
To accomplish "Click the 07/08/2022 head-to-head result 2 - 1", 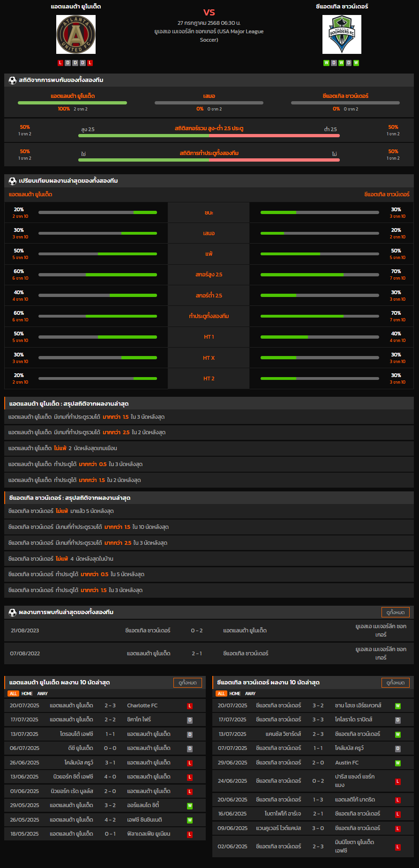I will (x=197, y=653).
